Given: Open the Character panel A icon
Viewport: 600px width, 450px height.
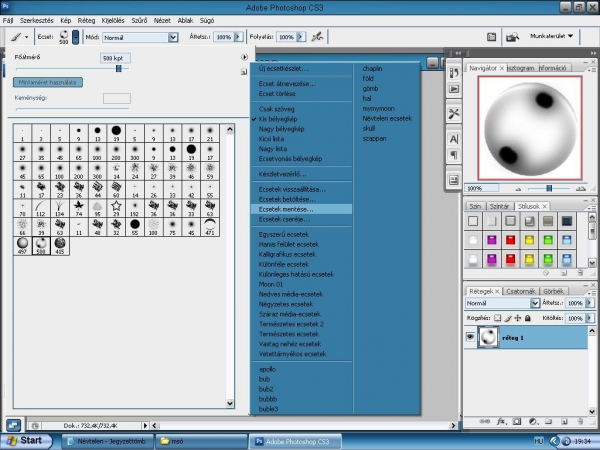Looking at the screenshot, I should pos(454,139).
